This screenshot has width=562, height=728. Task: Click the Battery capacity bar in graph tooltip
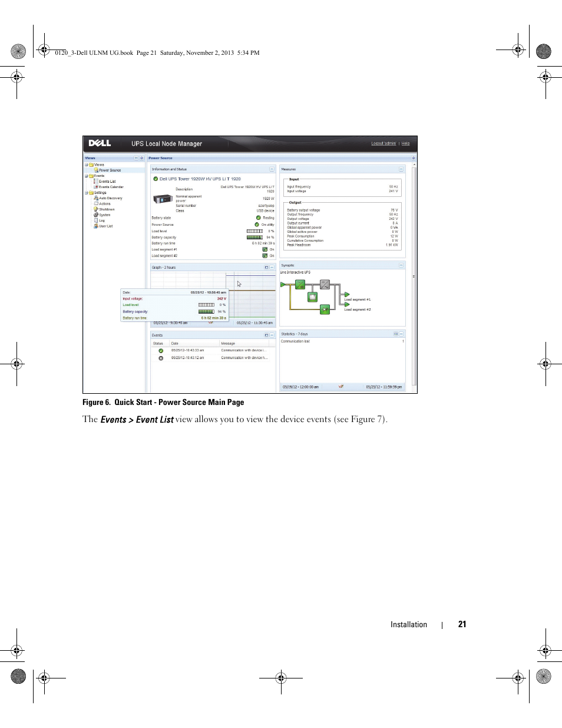tap(206, 312)
